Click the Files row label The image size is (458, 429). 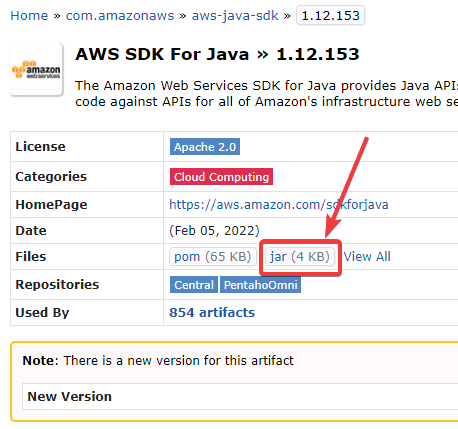click(31, 257)
